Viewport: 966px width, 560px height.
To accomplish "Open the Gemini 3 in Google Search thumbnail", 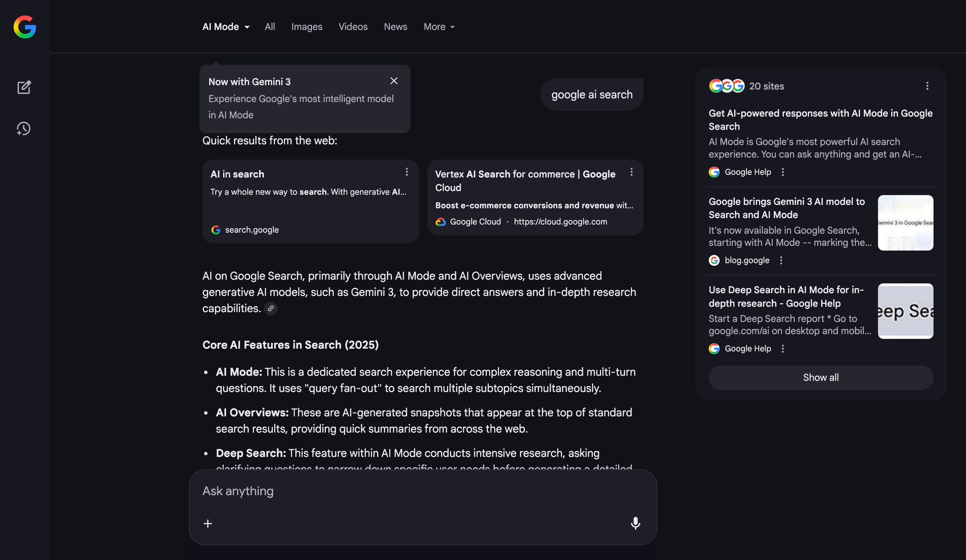I will [906, 223].
